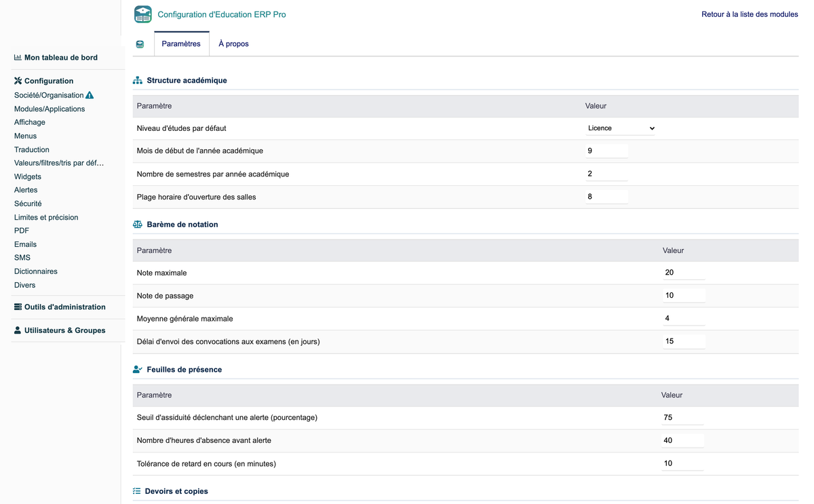Screen dimensions: 814x504
Task: Click the Nombre d'heures d'absence field
Action: [x=682, y=440]
